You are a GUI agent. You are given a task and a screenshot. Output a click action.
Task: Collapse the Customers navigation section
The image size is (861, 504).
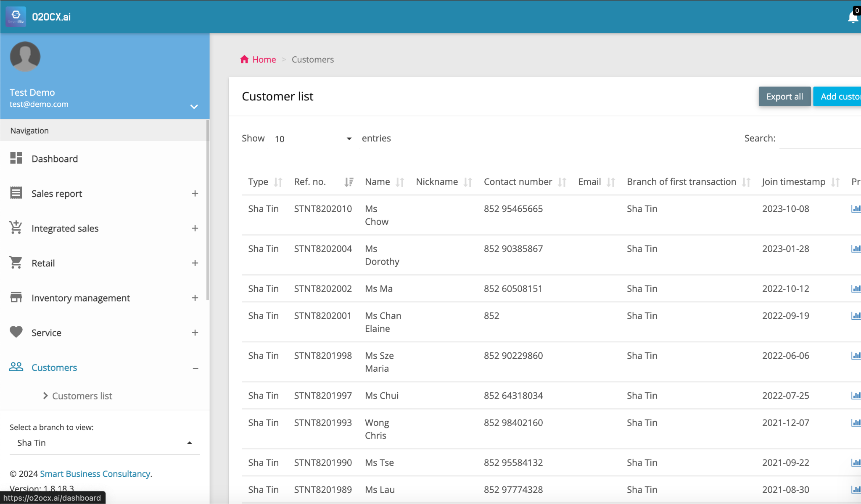pos(195,368)
